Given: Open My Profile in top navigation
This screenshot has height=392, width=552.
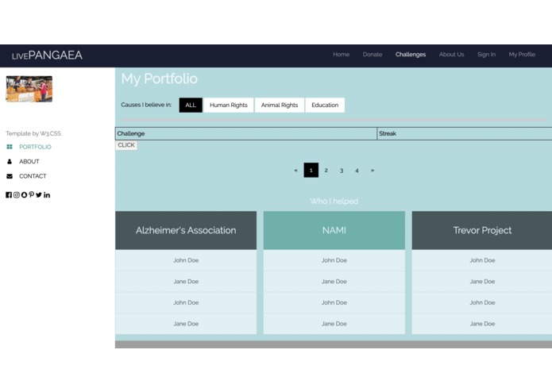Looking at the screenshot, I should pyautogui.click(x=522, y=55).
